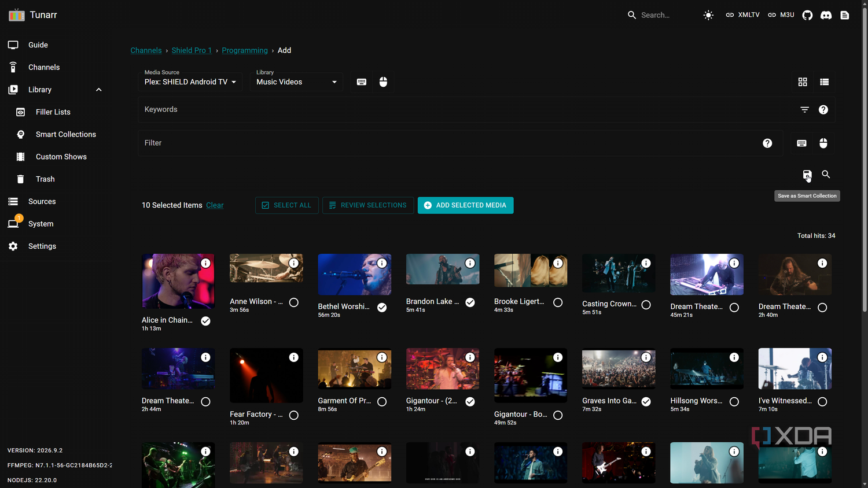Select the Brooke Ligertwood video checkbox
Image resolution: width=868 pixels, height=488 pixels.
pyautogui.click(x=558, y=302)
